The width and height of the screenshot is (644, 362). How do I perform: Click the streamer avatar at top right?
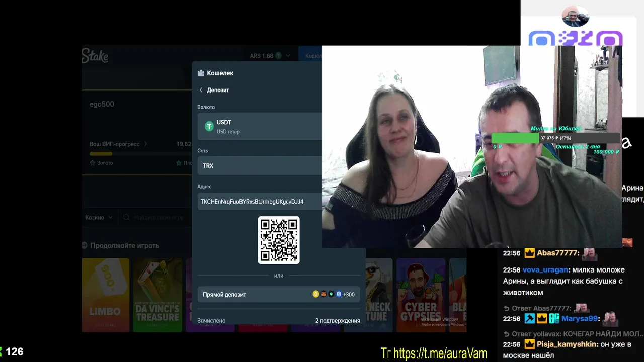[575, 17]
